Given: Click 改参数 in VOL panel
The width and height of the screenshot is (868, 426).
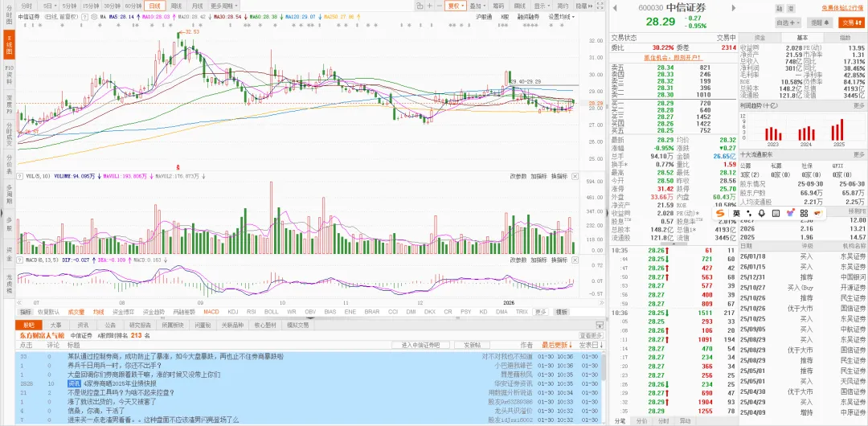Looking at the screenshot, I should [x=518, y=176].
